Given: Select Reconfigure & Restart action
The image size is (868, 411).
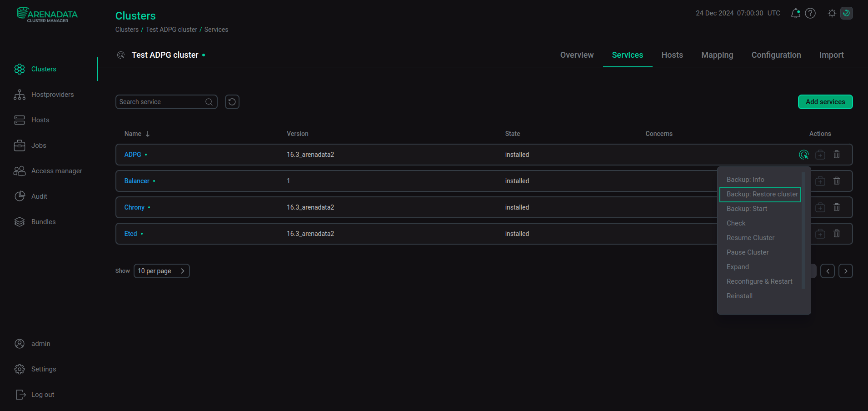Looking at the screenshot, I should (760, 281).
